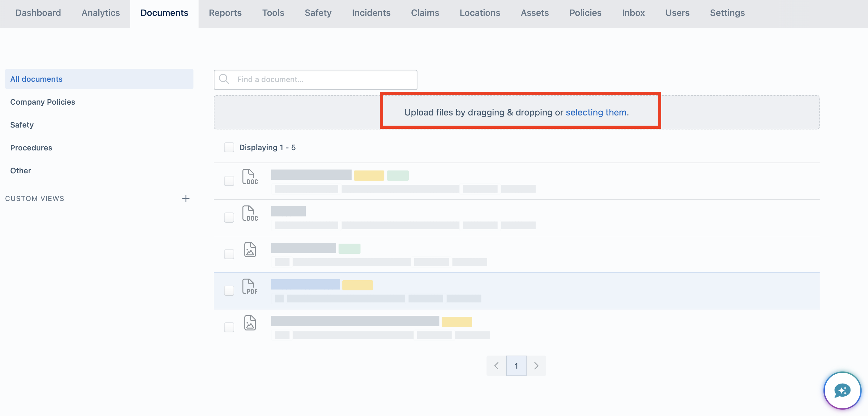Image resolution: width=868 pixels, height=416 pixels.
Task: Switch to the Incidents tab
Action: tap(371, 13)
